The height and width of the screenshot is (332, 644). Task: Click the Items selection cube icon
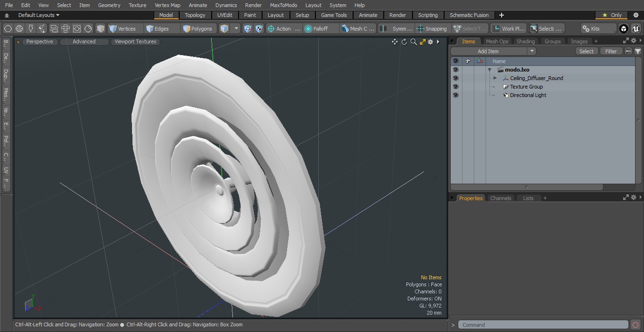point(224,29)
